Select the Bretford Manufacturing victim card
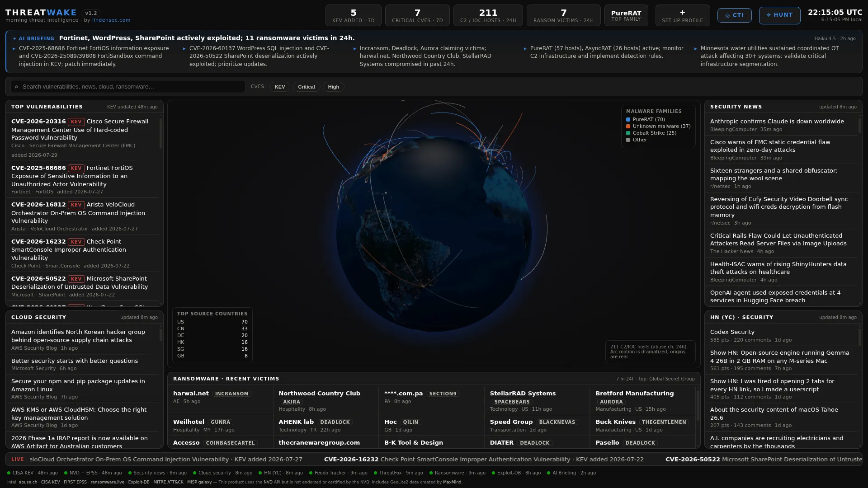The height and width of the screenshot is (488, 868). (x=642, y=401)
